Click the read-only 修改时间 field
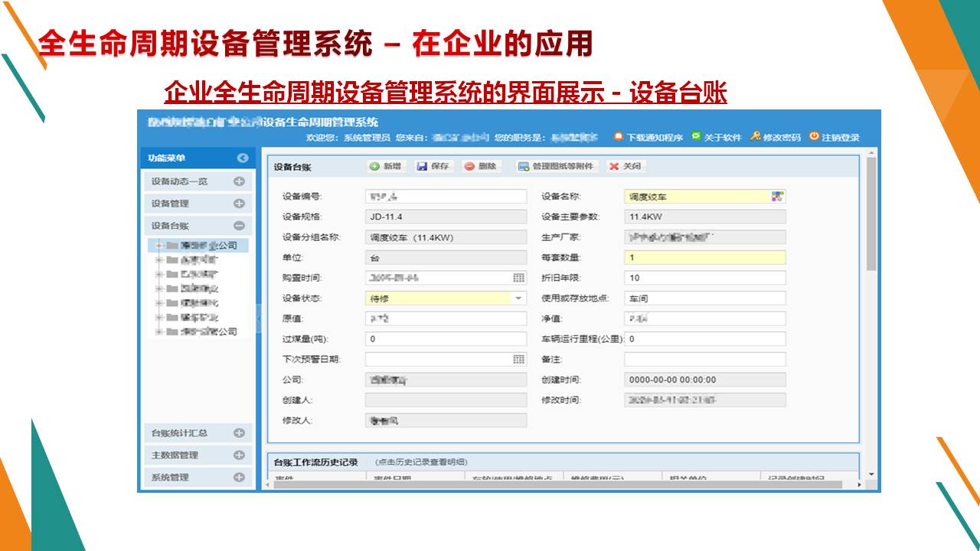The image size is (980, 551). (x=705, y=400)
